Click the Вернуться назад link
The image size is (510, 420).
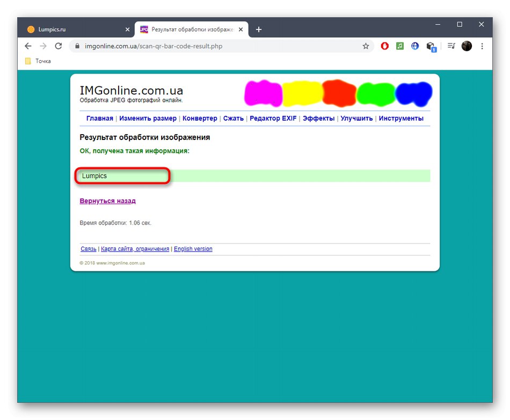pos(108,201)
